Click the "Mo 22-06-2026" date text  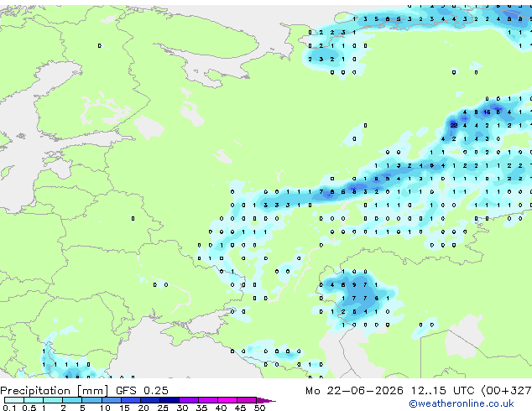354,391
